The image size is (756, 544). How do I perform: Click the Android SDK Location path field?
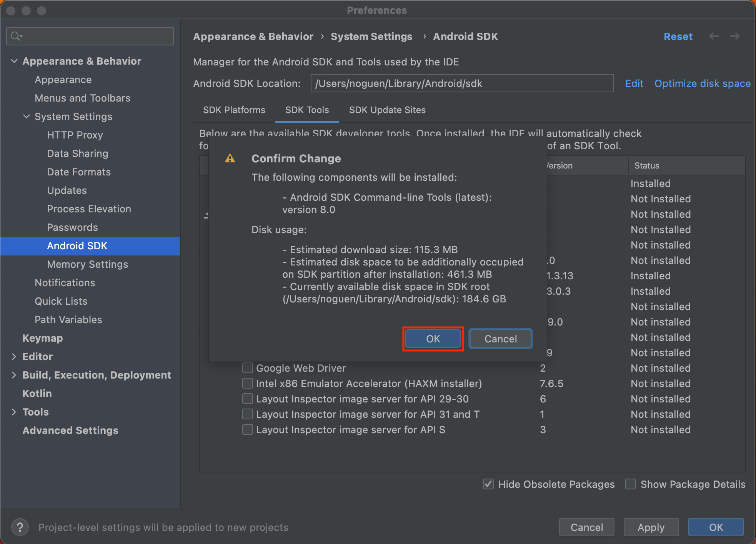461,83
